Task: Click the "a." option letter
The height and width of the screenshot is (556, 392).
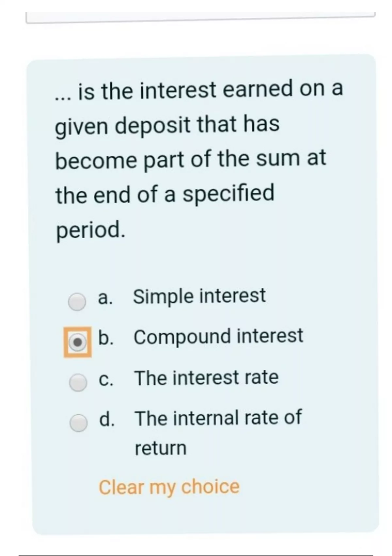Action: 105,298
